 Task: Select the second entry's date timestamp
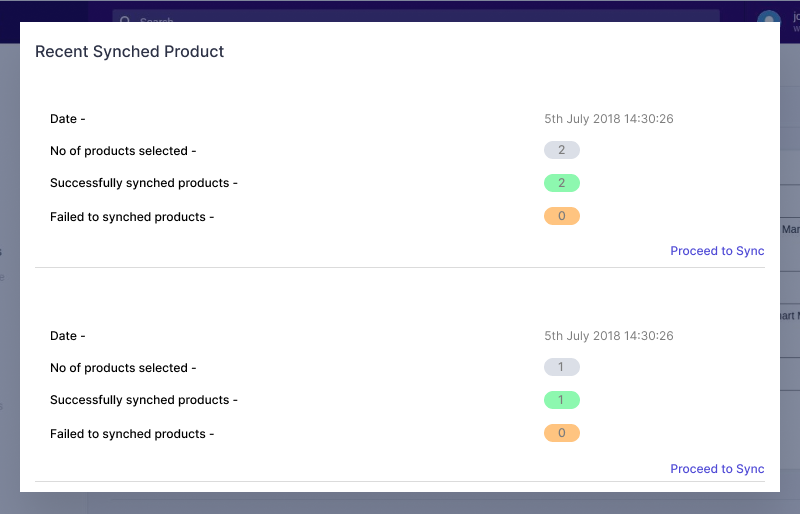609,336
